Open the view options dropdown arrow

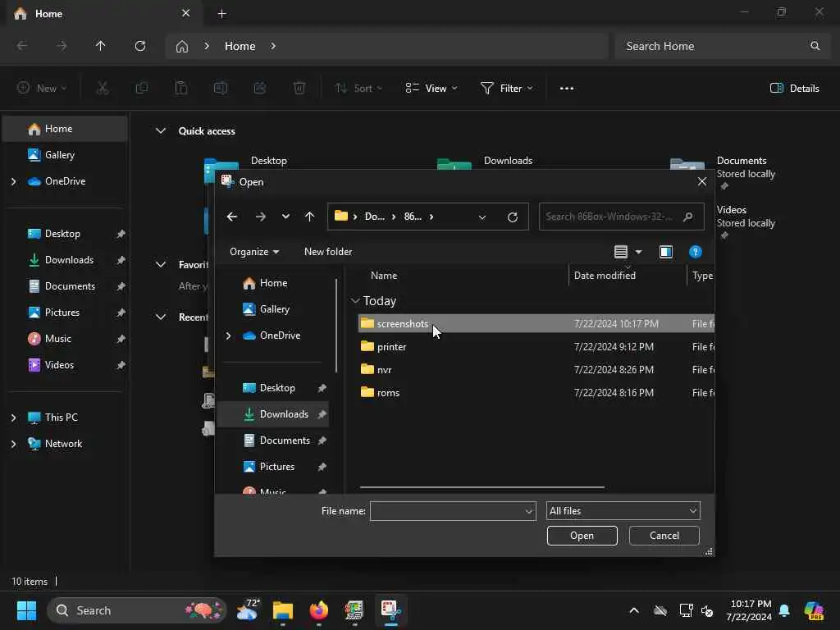pyautogui.click(x=638, y=252)
